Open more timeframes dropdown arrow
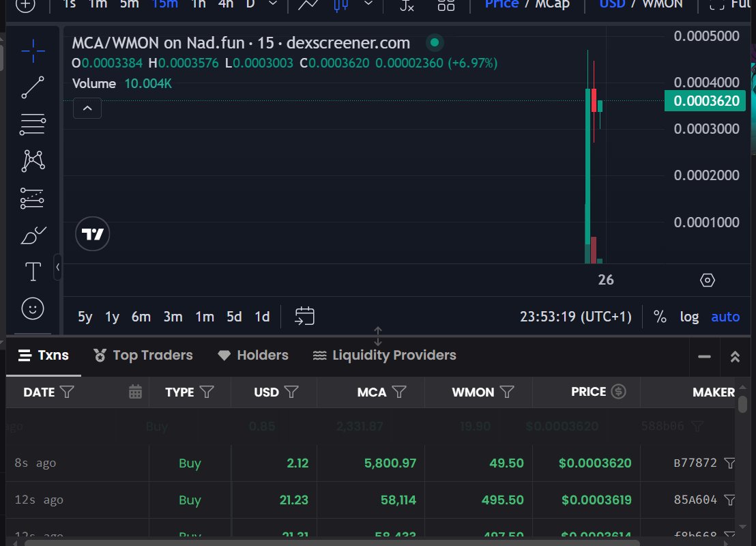This screenshot has width=756, height=546. tap(272, 4)
